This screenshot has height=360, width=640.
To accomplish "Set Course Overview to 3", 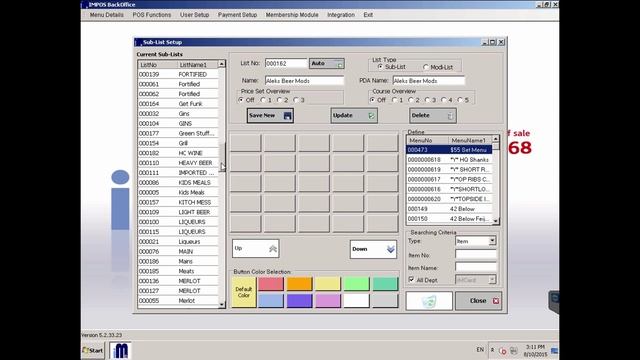I will coord(427,100).
